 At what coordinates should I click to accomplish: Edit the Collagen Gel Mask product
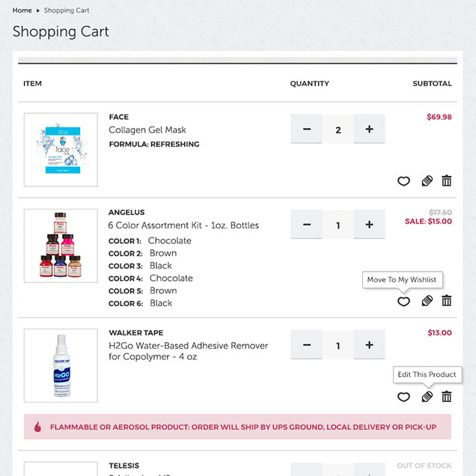tap(427, 181)
